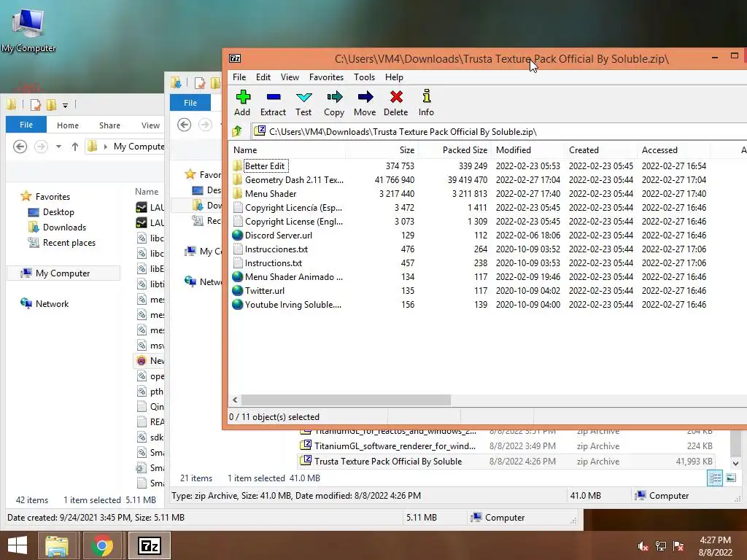
Task: Open recent locations dropdown in My Computer window
Action: pyautogui.click(x=58, y=147)
